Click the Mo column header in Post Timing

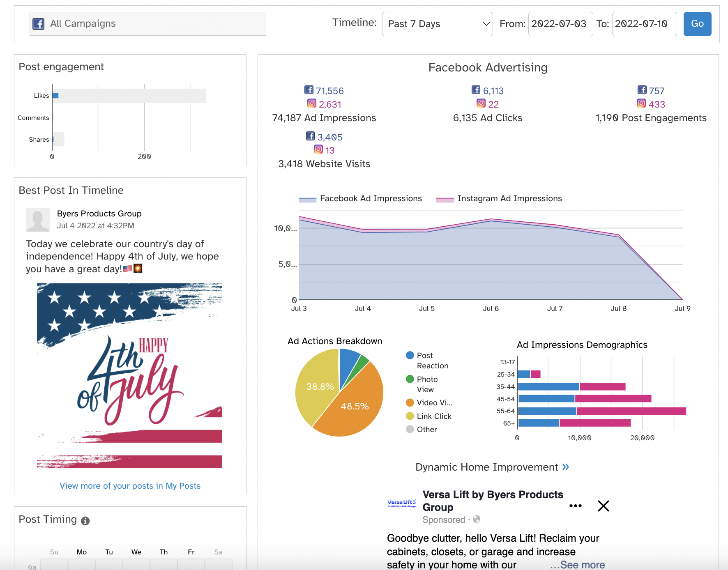82,552
